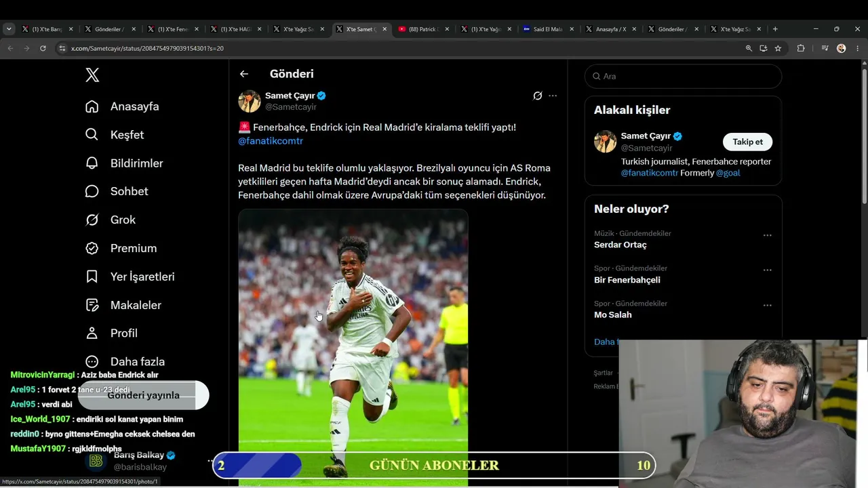The image size is (868, 488).
Task: Open more options for Mo Salah trend
Action: (768, 305)
